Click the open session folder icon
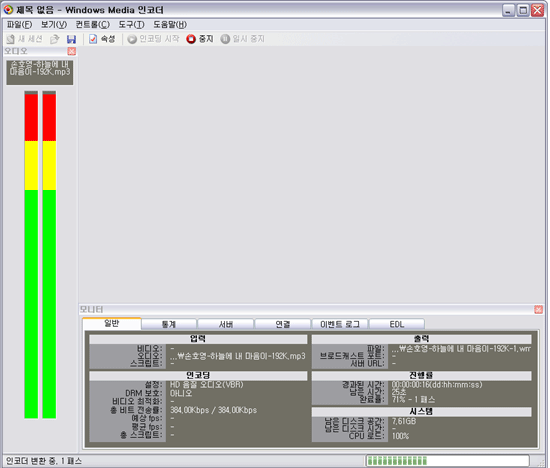Screen dimensions: 550x468 pyautogui.click(x=54, y=39)
